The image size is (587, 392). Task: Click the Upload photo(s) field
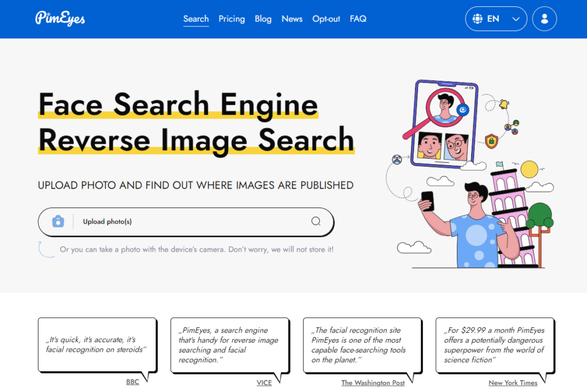click(x=186, y=222)
